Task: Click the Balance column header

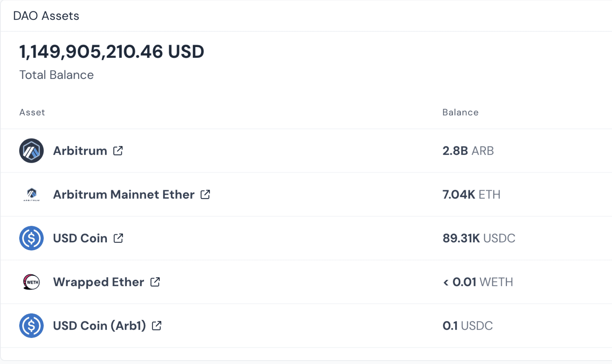Action: 461,112
